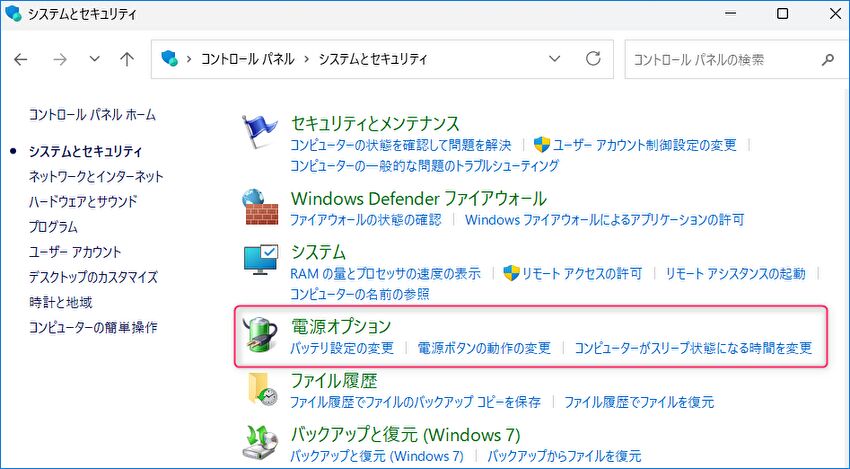The width and height of the screenshot is (850, 469).
Task: Open コンピューターの名前の参照 link
Action: [x=360, y=294]
